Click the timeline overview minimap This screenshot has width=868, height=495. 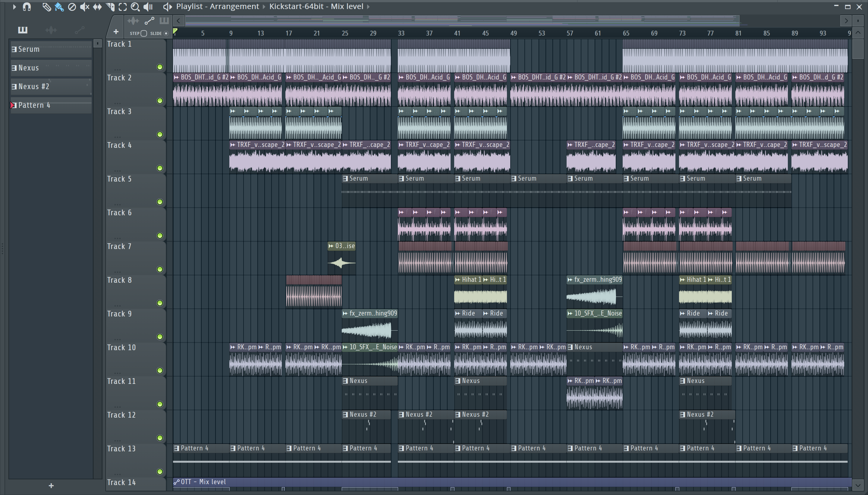coord(462,21)
